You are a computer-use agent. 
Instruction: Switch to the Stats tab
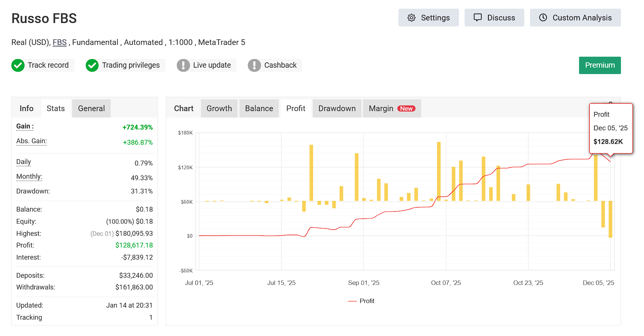(x=56, y=108)
